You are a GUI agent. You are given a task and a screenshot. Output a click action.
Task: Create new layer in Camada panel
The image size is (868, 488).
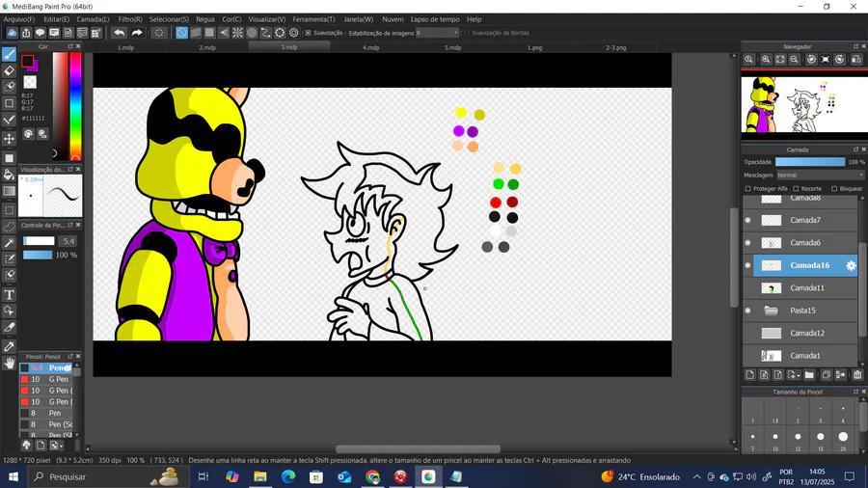(x=750, y=374)
